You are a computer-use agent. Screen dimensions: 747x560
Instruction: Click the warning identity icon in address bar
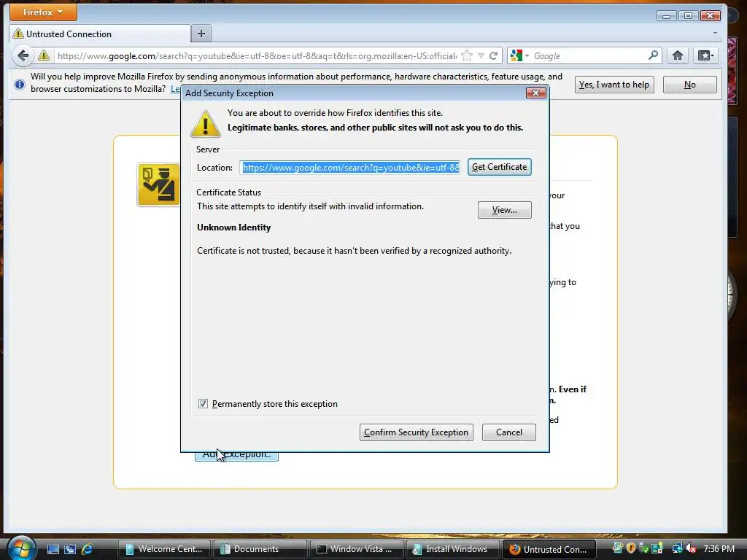44,55
